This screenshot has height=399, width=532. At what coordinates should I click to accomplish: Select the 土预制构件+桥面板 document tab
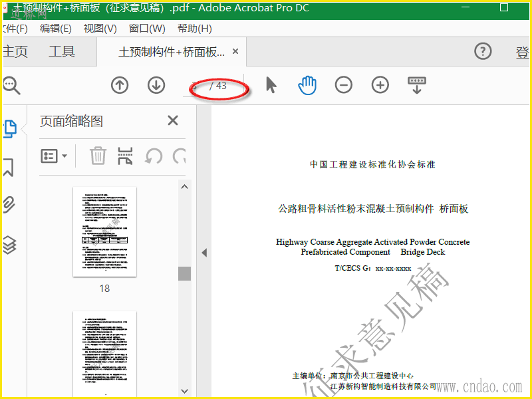(172, 52)
